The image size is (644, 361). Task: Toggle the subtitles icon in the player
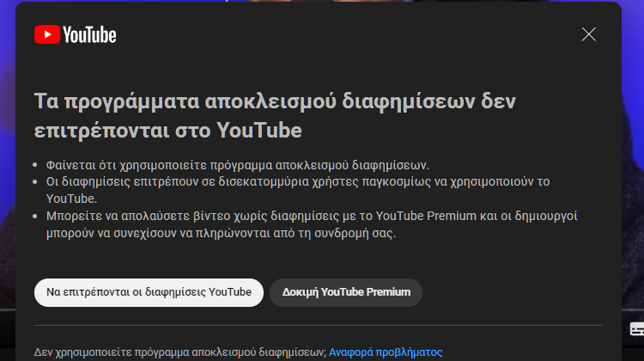coord(637,329)
